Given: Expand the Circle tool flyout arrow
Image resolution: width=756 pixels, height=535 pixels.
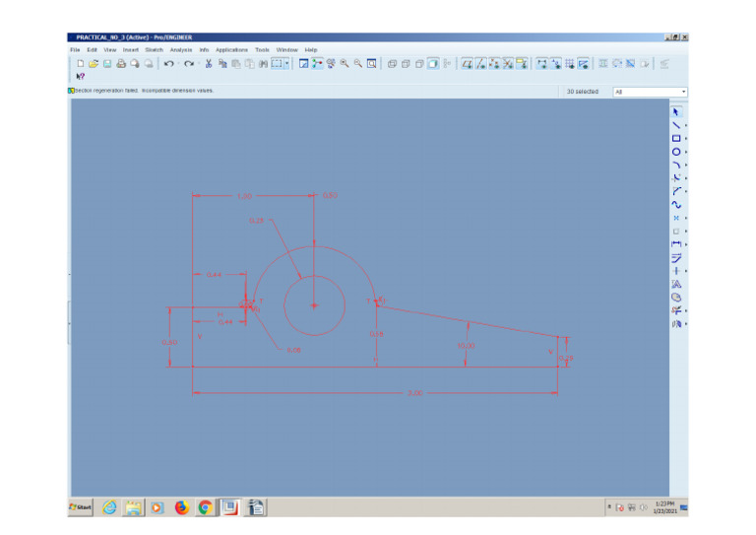Looking at the screenshot, I should [x=685, y=153].
